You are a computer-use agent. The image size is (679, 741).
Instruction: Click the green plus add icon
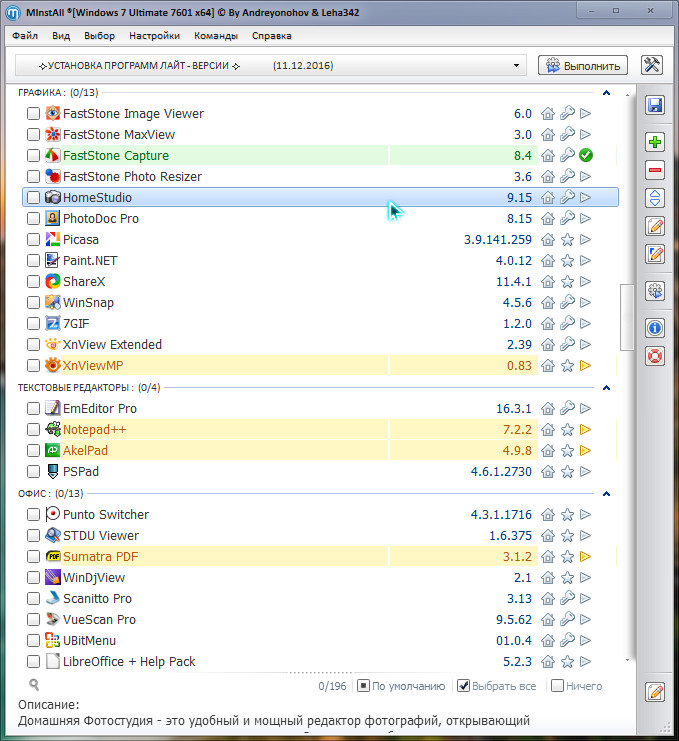click(x=655, y=142)
